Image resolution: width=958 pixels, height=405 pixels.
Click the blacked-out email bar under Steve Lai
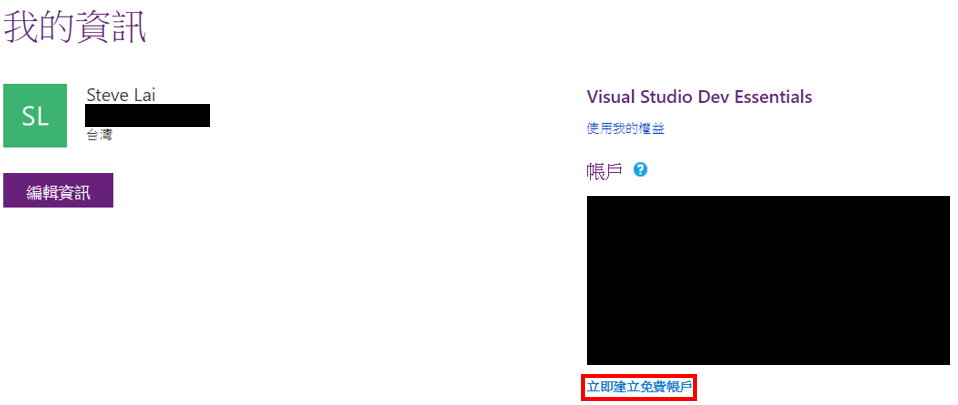[147, 115]
